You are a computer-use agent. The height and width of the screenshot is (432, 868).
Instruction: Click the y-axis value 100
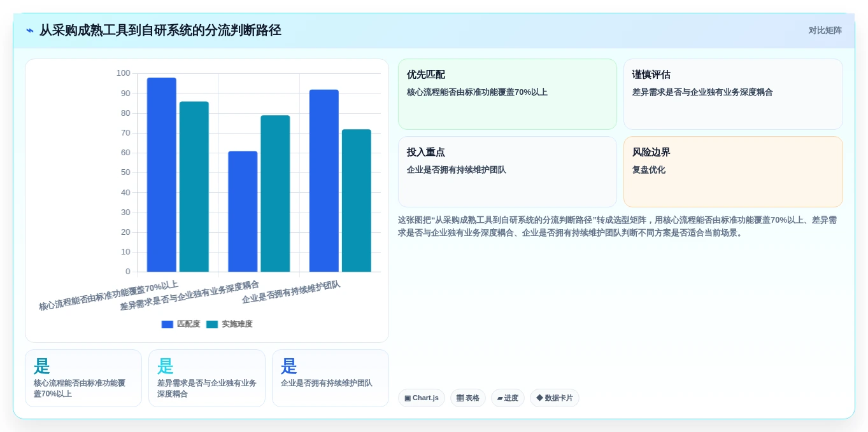tap(123, 73)
